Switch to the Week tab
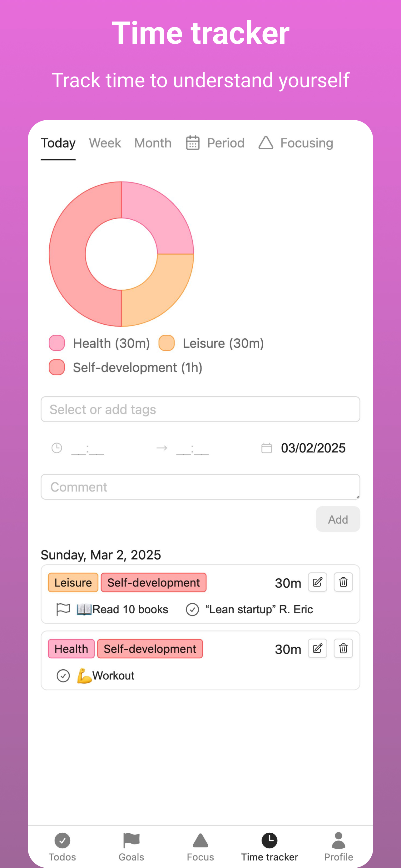Image resolution: width=401 pixels, height=868 pixels. tap(105, 143)
